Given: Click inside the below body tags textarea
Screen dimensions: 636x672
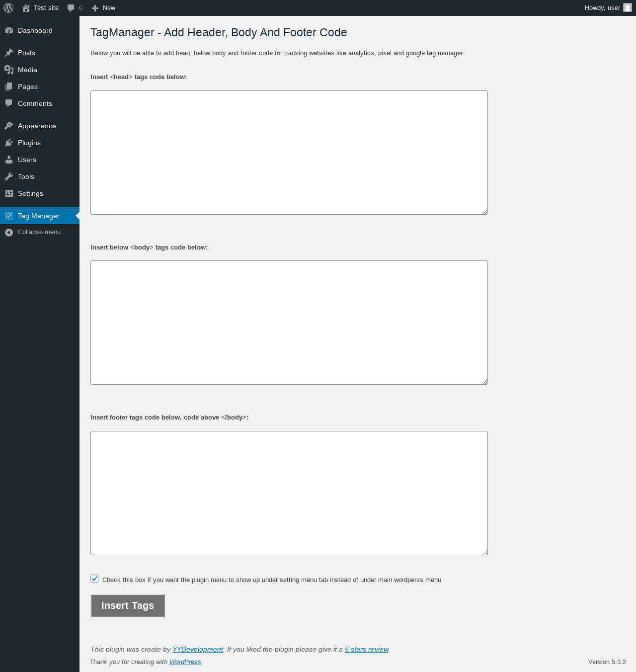Looking at the screenshot, I should (x=289, y=323).
